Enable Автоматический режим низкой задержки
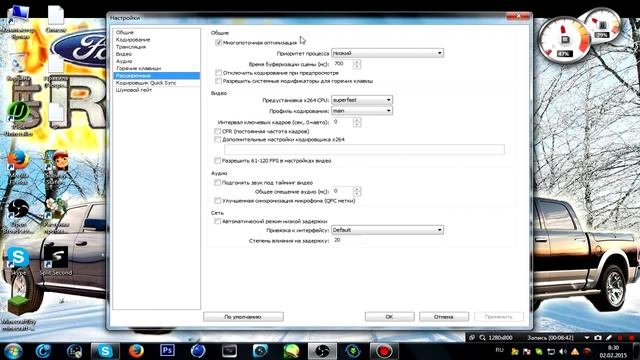 point(218,221)
